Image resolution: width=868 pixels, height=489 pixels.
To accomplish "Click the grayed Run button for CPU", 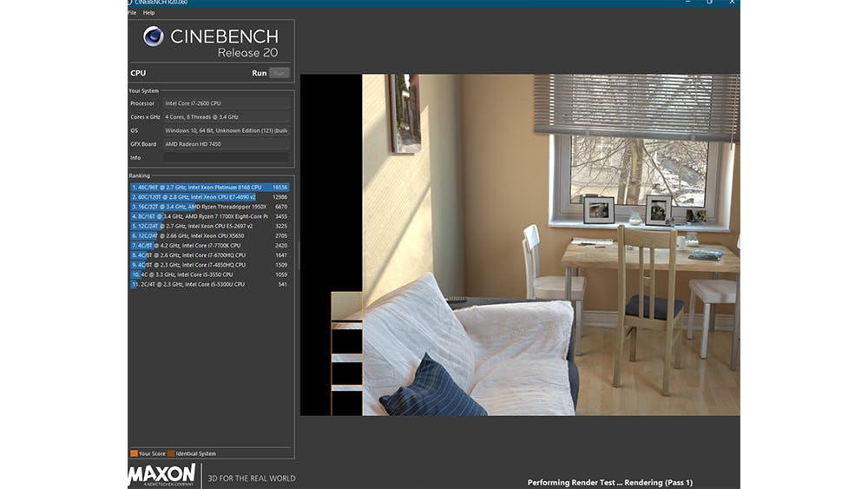I will pos(279,73).
